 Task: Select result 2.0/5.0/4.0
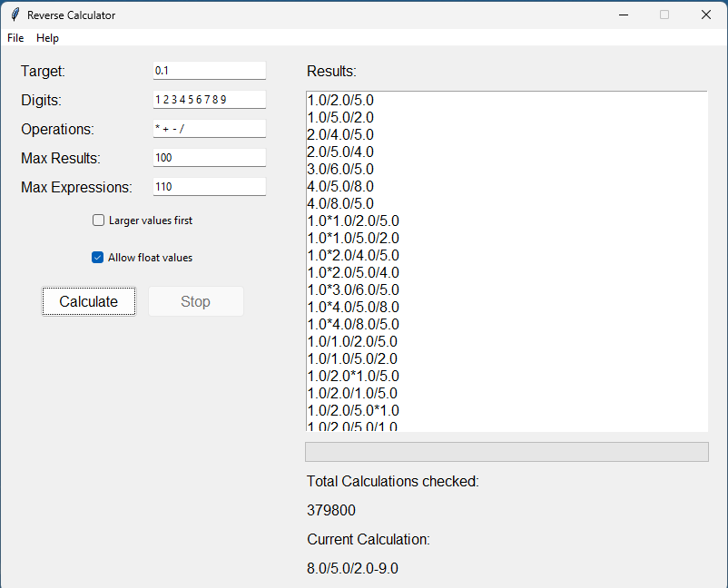pos(340,152)
